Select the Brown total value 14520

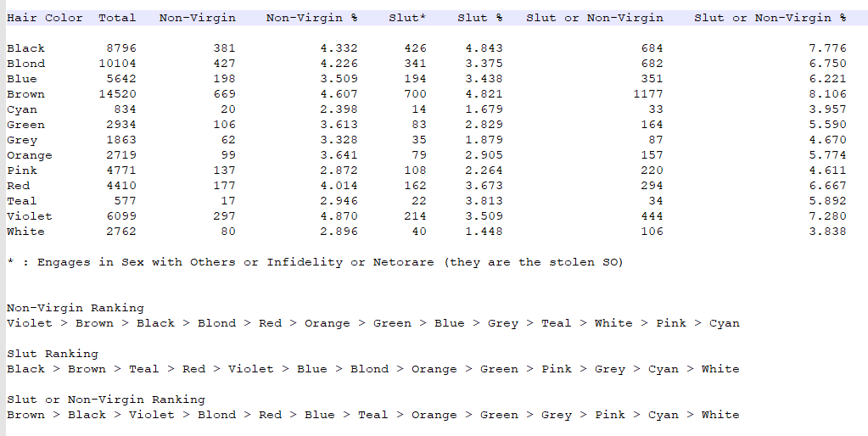pos(117,94)
